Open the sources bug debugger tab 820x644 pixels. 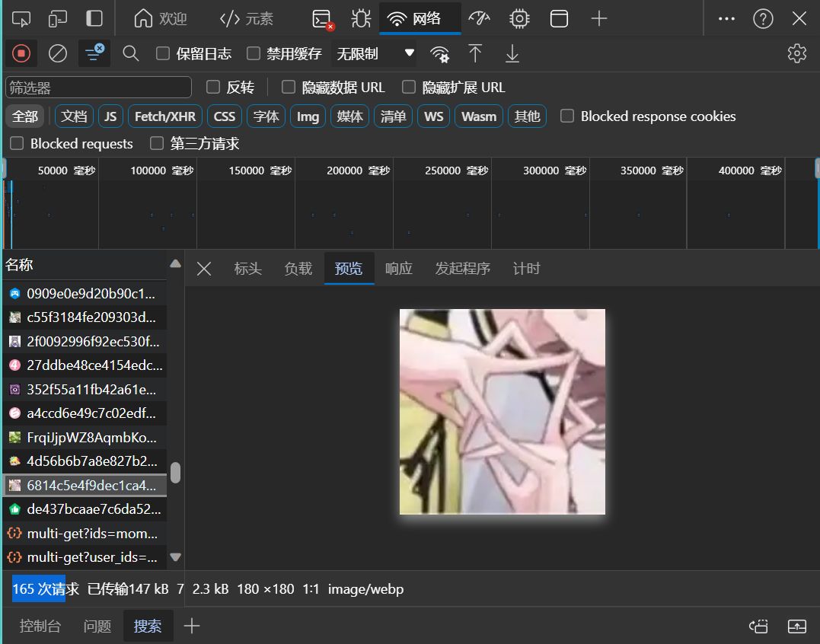[x=361, y=19]
